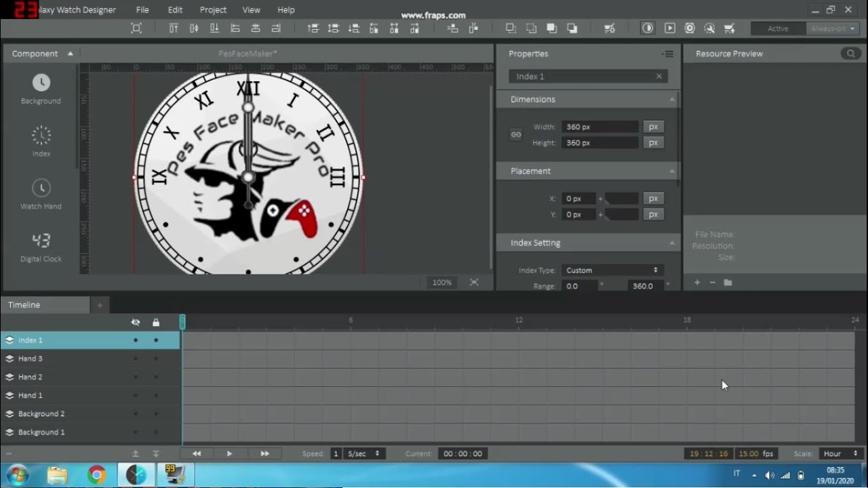
Task: Align selected objects to top edge
Action: [174, 28]
